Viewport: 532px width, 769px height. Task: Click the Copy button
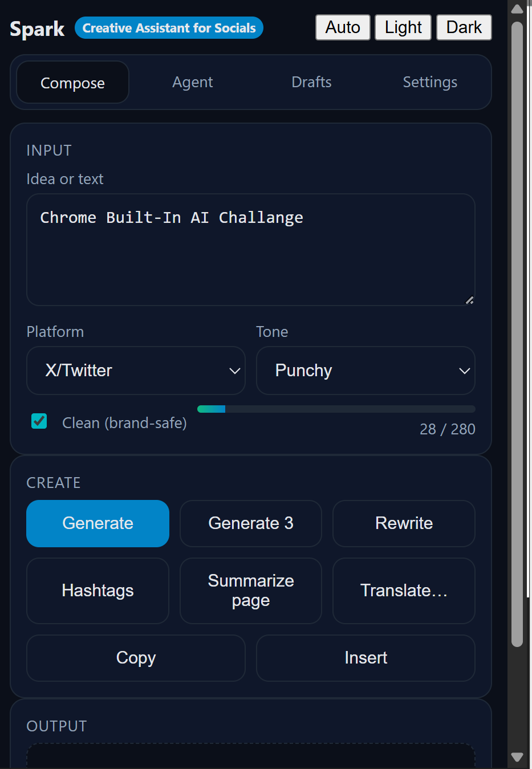(x=136, y=658)
